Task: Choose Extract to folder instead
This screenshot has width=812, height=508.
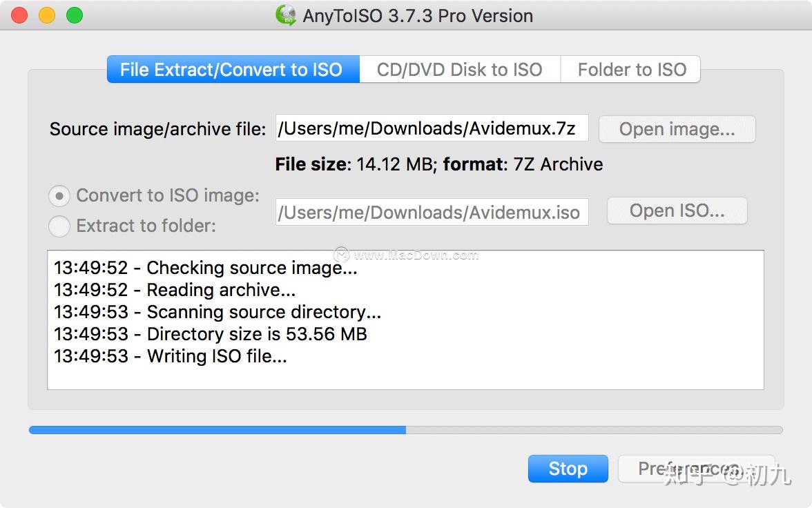Action: tap(59, 226)
